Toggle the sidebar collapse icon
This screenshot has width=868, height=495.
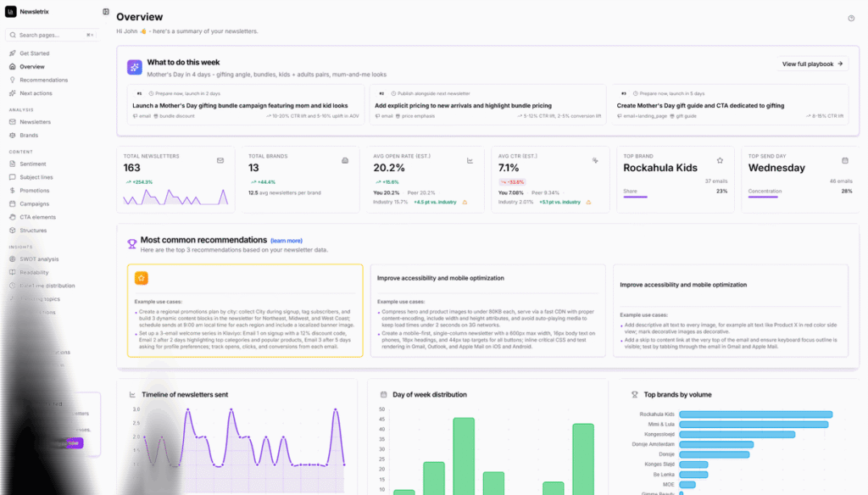(x=106, y=12)
